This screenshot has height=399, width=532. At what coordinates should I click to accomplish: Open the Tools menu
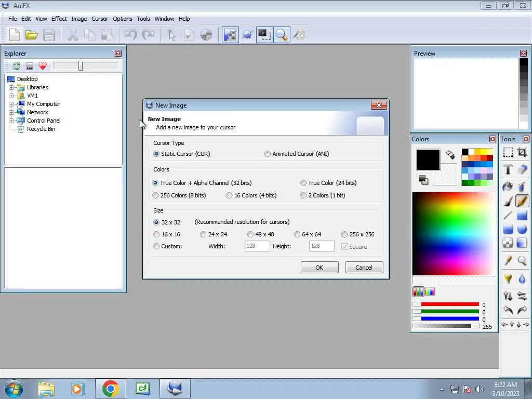[x=143, y=19]
